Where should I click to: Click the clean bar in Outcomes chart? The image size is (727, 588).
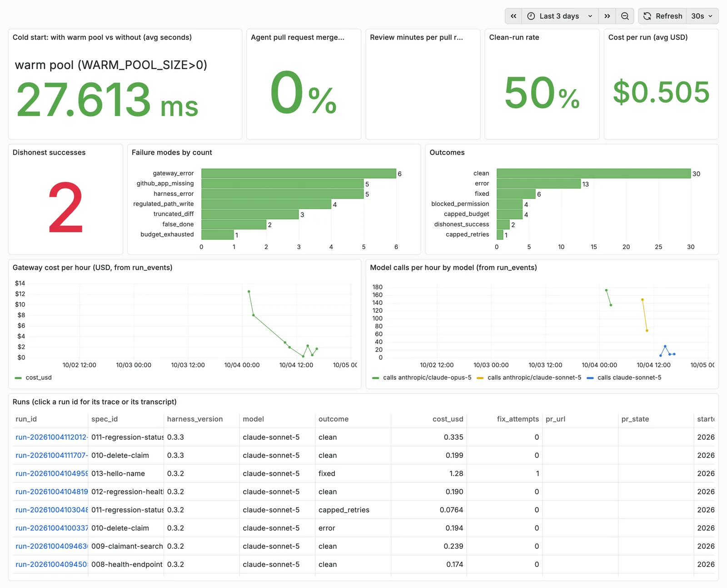tap(593, 174)
